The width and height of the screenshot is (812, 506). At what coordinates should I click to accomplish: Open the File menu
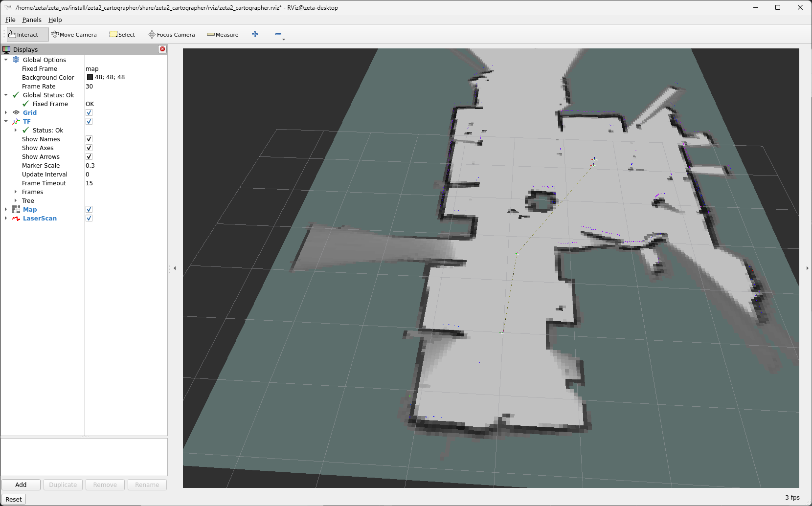click(x=10, y=20)
